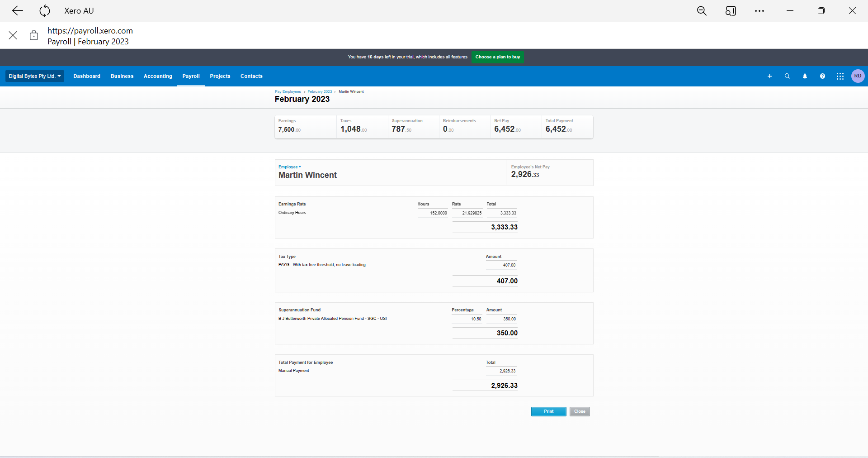Minimize the Xero AU window

pyautogui.click(x=790, y=11)
